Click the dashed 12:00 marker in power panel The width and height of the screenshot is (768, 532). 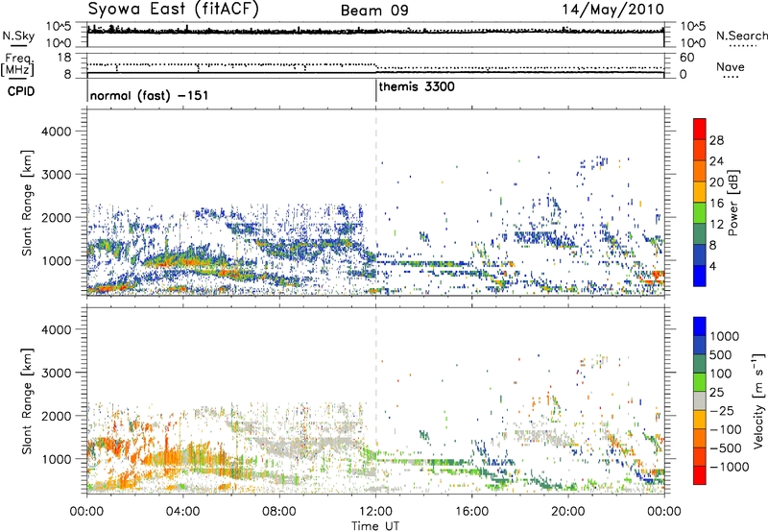375,203
